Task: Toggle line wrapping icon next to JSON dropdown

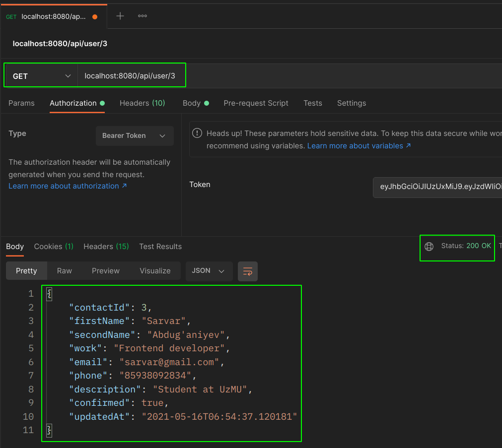Action: click(247, 271)
